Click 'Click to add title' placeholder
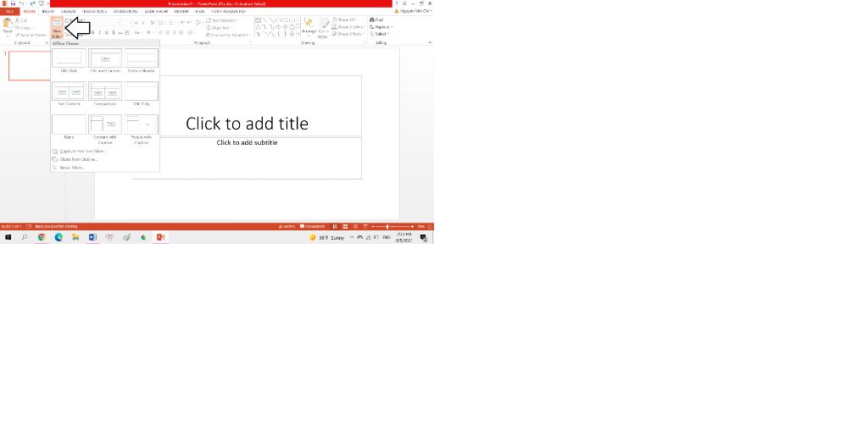Screen dimensions: 868x426 coord(247,123)
